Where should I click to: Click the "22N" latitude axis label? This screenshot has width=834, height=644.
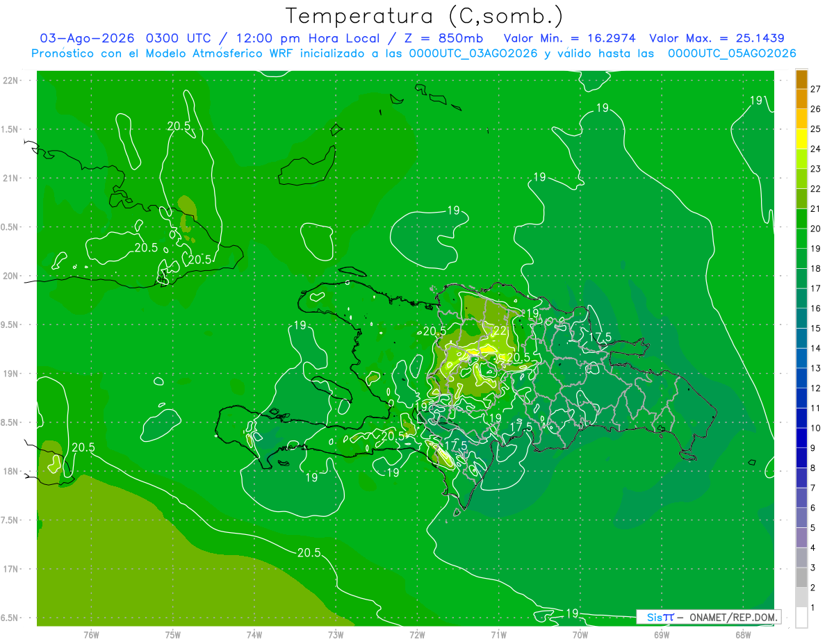click(12, 80)
